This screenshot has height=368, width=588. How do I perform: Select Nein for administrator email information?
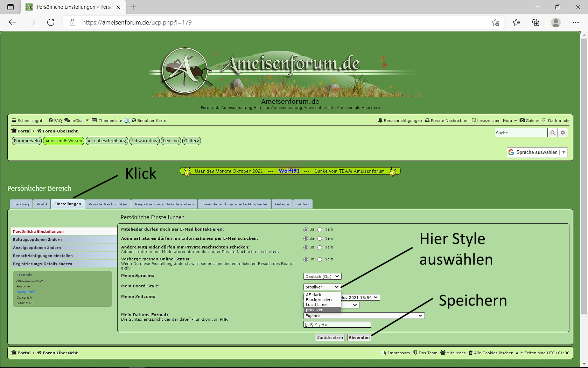tap(320, 239)
